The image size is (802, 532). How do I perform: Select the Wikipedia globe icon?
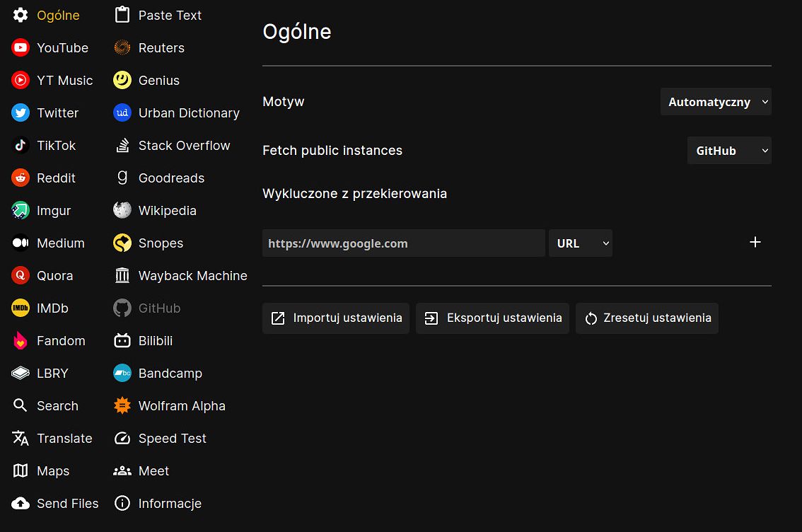[x=122, y=210]
